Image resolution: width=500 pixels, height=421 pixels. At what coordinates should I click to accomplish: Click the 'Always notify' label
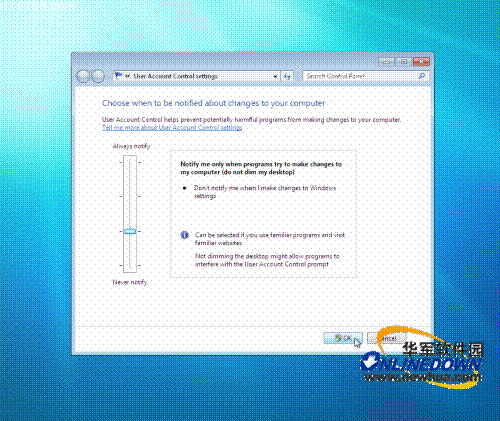point(132,146)
